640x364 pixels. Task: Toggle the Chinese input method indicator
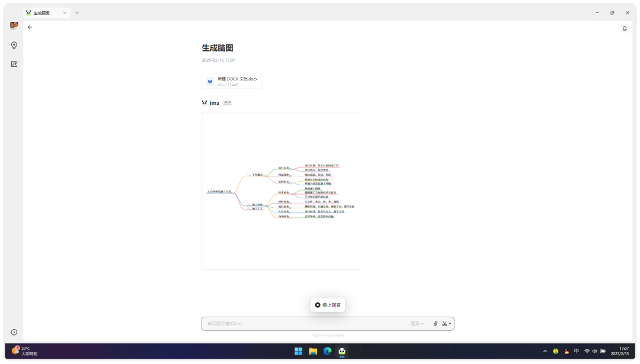click(x=577, y=351)
